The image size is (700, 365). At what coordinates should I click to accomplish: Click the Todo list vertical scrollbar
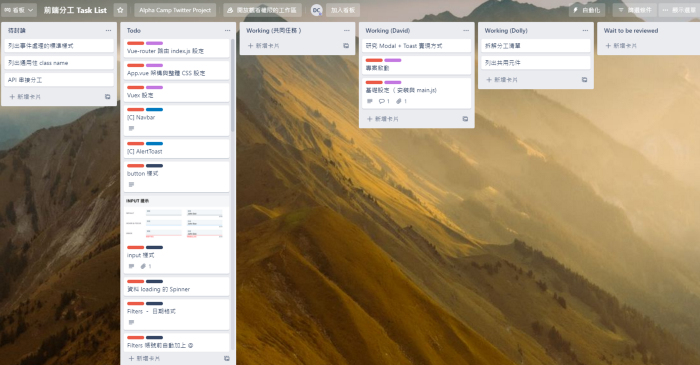pos(233,86)
